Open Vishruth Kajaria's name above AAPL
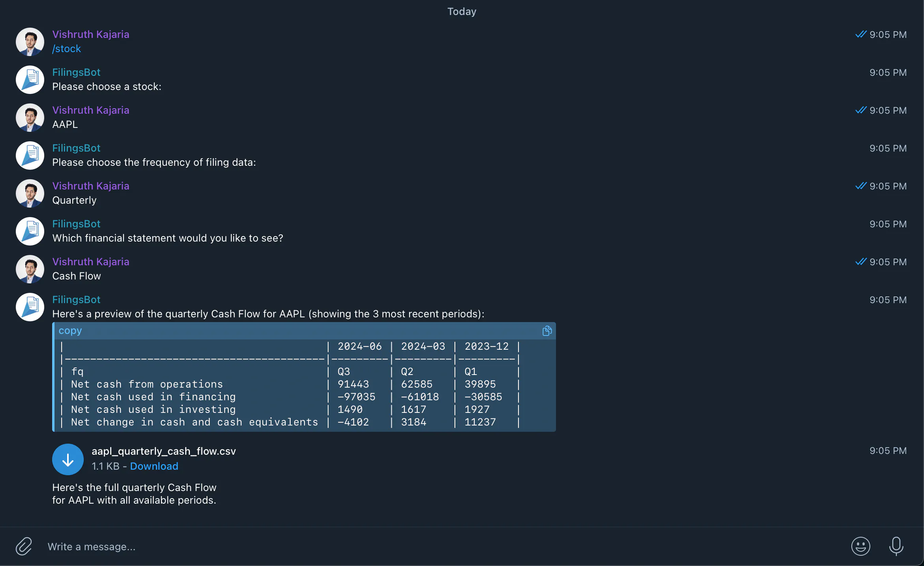This screenshot has height=566, width=924. 91,110
